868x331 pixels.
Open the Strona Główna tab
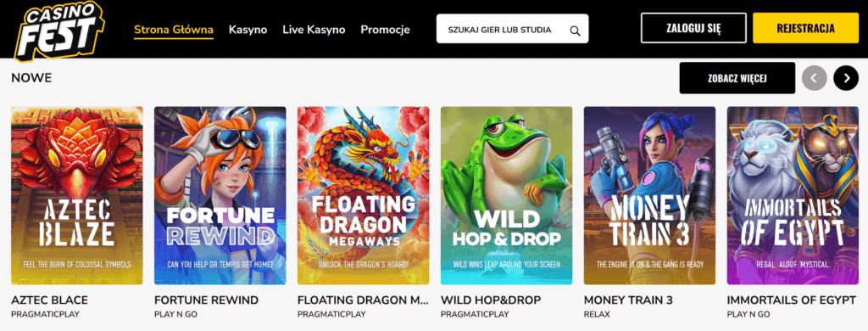[x=174, y=30]
